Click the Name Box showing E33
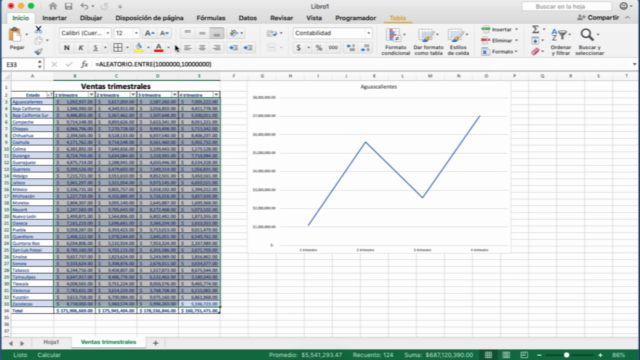640x360 pixels. point(22,64)
